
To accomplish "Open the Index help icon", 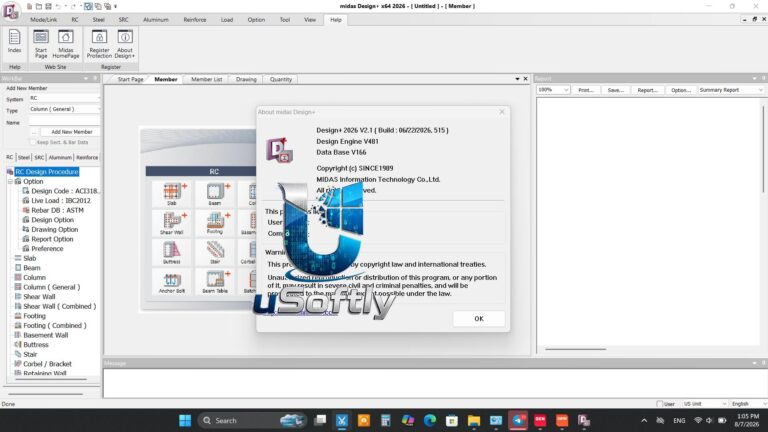I will (14, 41).
